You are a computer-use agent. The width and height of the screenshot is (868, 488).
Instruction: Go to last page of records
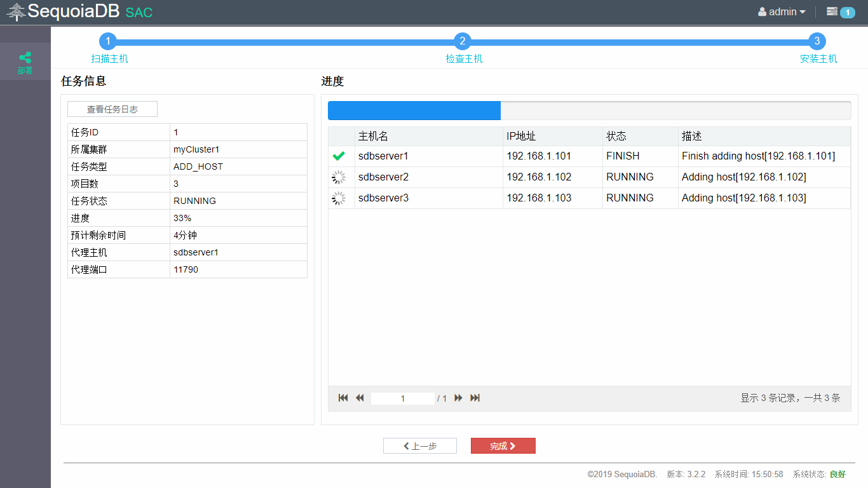click(475, 398)
